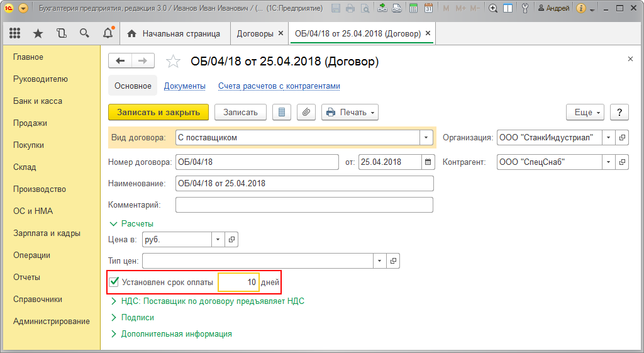Close the contract form with the x
This screenshot has width=644, height=353.
pos(630,59)
